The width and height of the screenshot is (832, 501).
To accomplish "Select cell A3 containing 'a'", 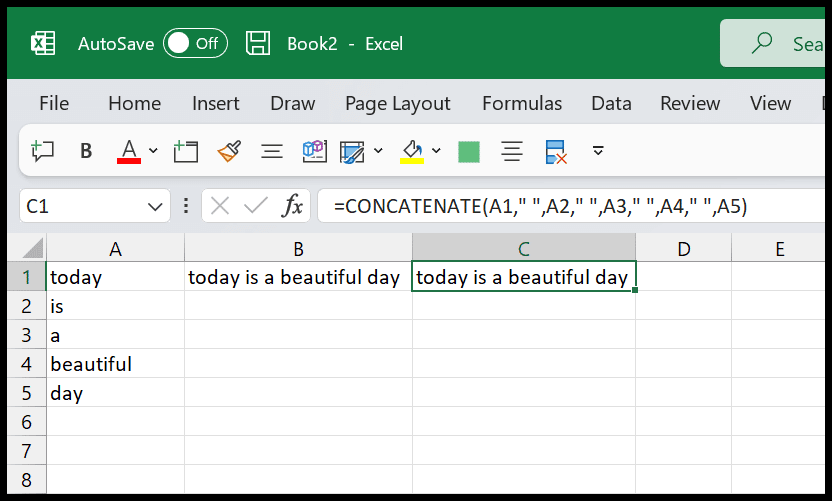I will tap(115, 335).
